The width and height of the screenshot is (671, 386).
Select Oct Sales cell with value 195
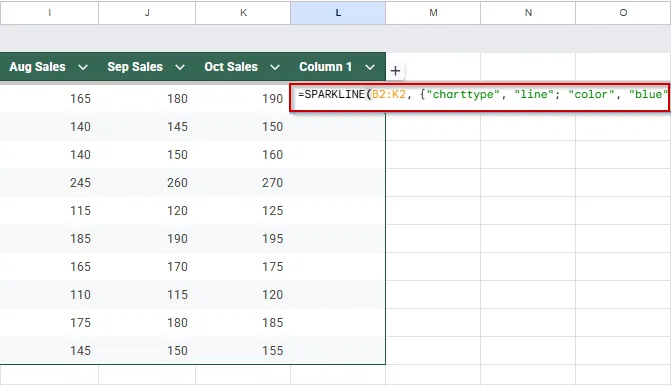[x=243, y=239]
